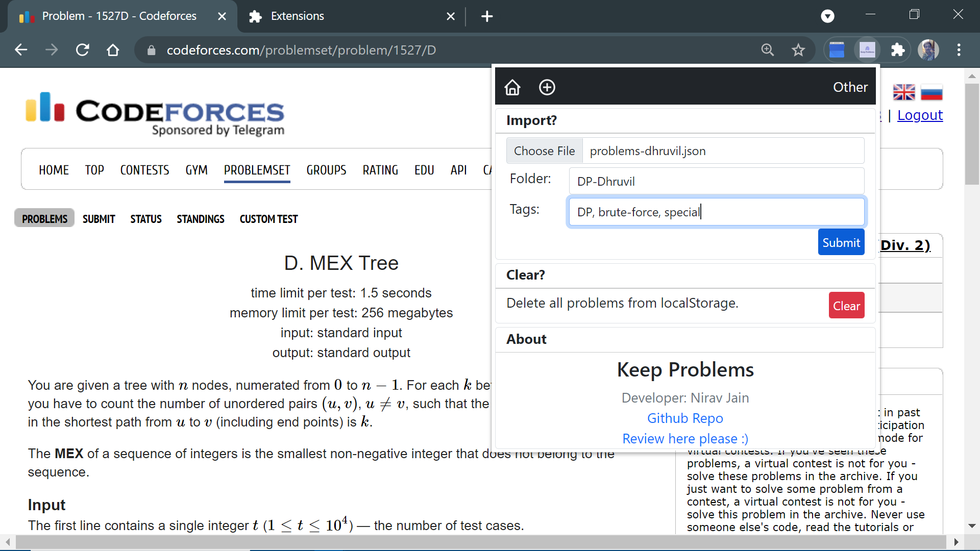Click the zoom magnifier icon in address bar
Image resolution: width=980 pixels, height=551 pixels.
tap(768, 50)
